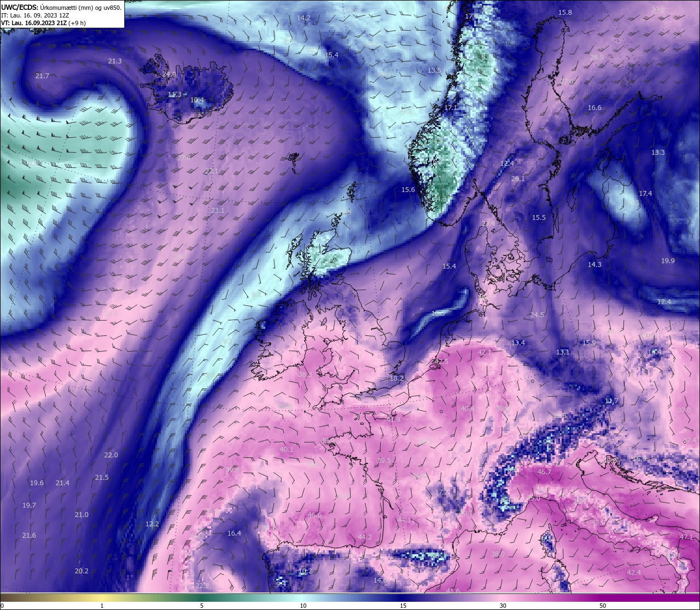Viewport: 700px width, 610px height.
Task: Click the 10 label on the colour scale
Action: click(x=303, y=606)
